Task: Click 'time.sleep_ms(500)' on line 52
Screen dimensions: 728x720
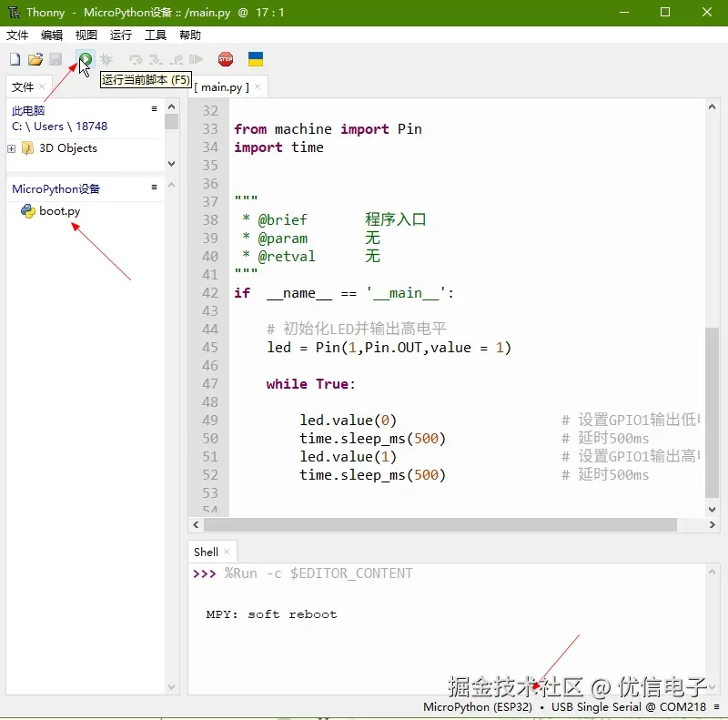Action: 372,475
